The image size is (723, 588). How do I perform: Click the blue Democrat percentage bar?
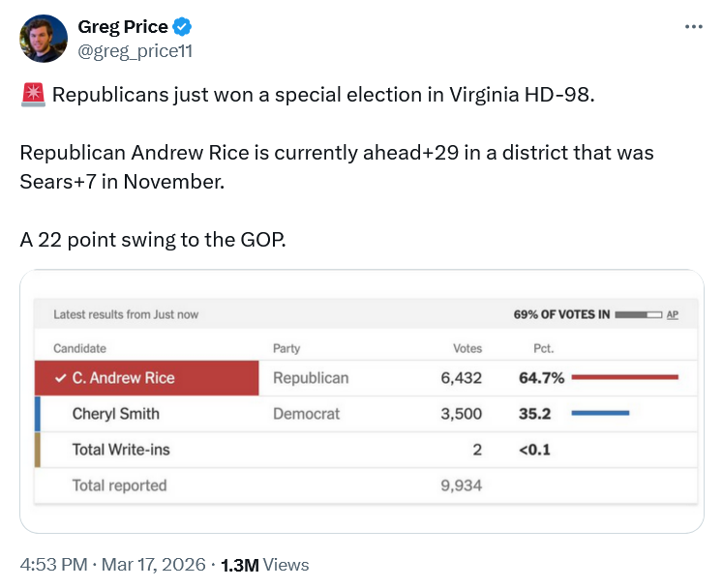(600, 413)
